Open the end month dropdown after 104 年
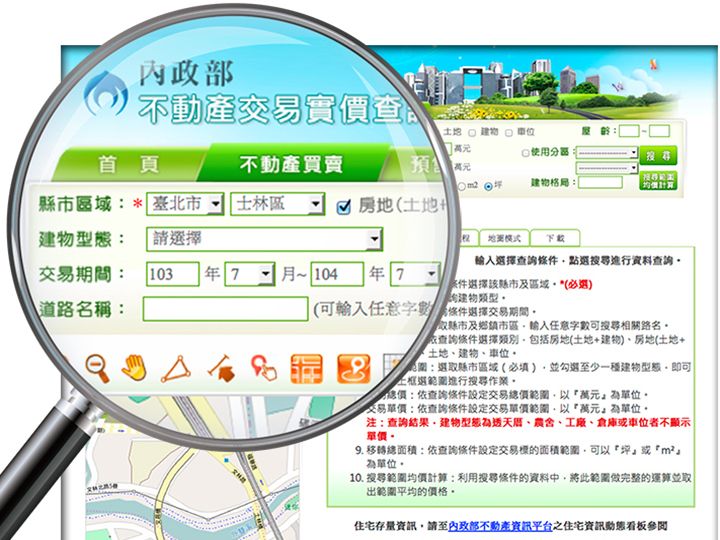The width and height of the screenshot is (720, 540). coord(415,274)
